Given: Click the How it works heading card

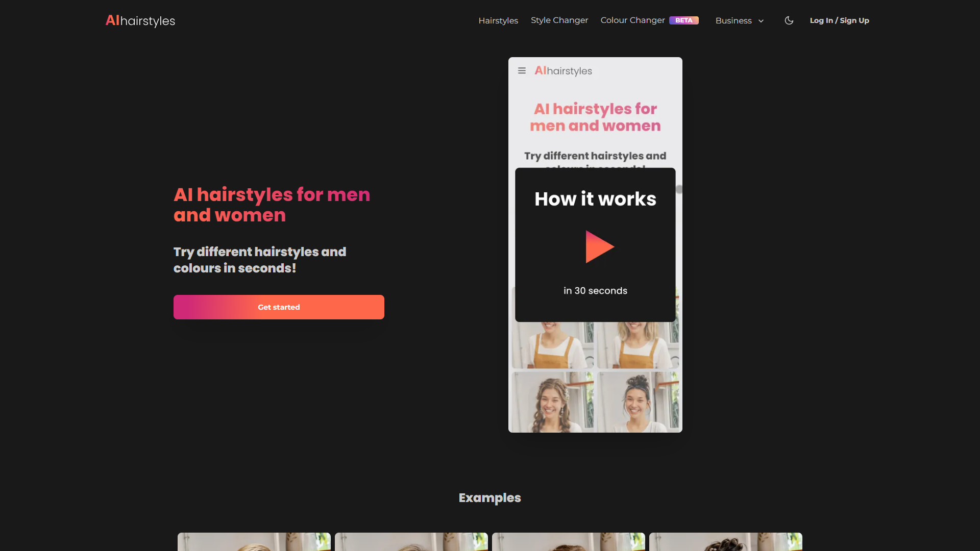Looking at the screenshot, I should [x=595, y=199].
